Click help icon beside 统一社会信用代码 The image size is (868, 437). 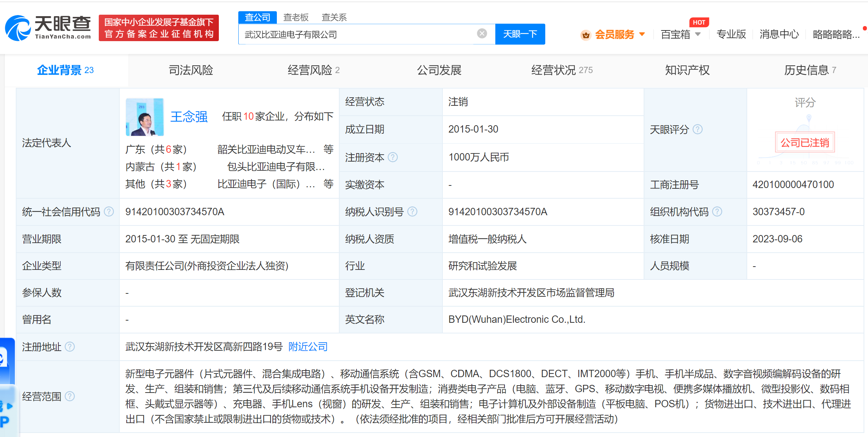coord(109,212)
